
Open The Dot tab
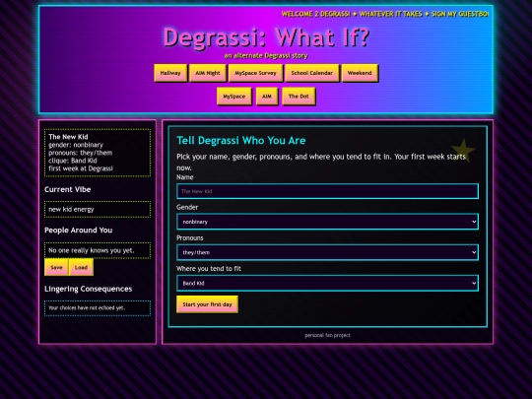(299, 97)
